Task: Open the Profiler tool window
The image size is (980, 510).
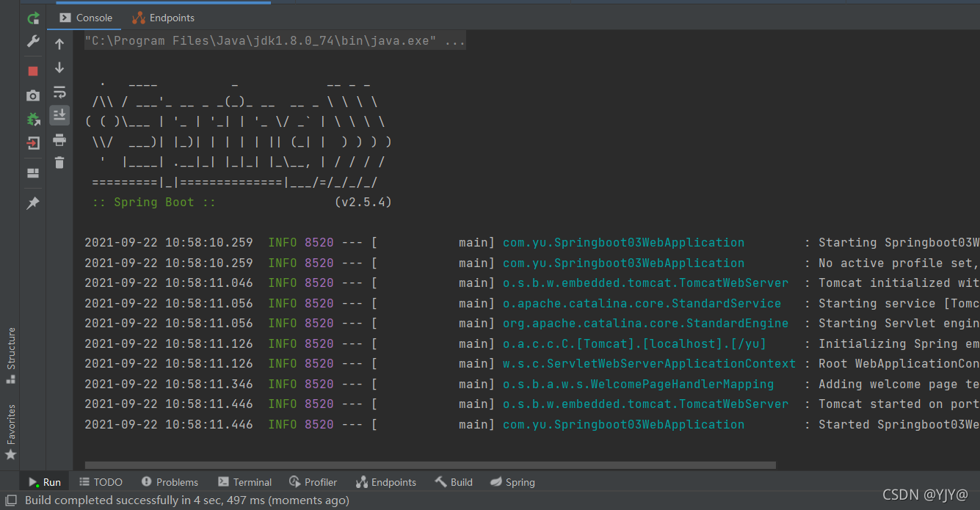Action: (x=313, y=482)
